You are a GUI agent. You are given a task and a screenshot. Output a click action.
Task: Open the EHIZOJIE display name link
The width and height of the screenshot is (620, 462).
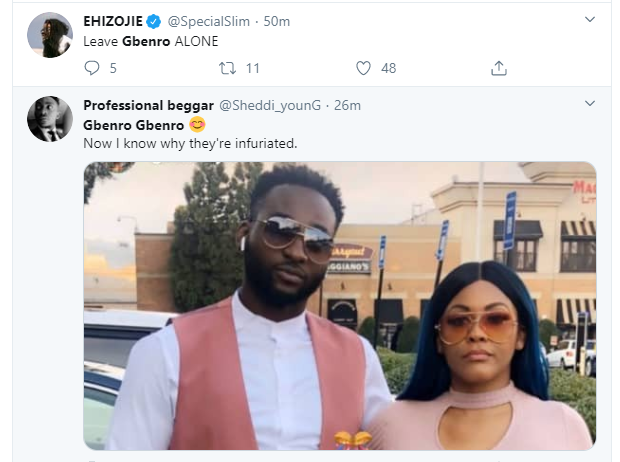pos(113,21)
